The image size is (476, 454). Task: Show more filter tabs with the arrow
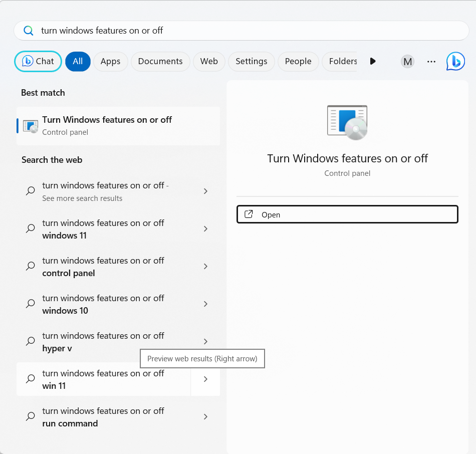point(373,61)
